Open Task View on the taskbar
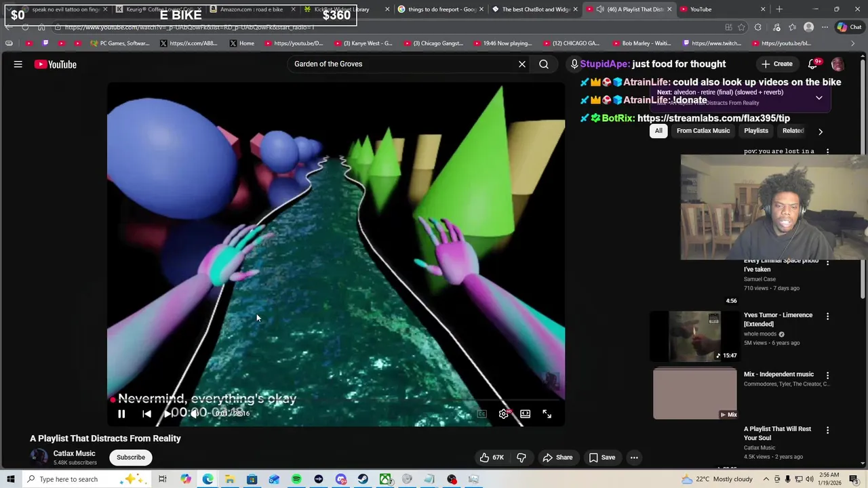Screen dimensions: 868x488 pyautogui.click(x=163, y=479)
